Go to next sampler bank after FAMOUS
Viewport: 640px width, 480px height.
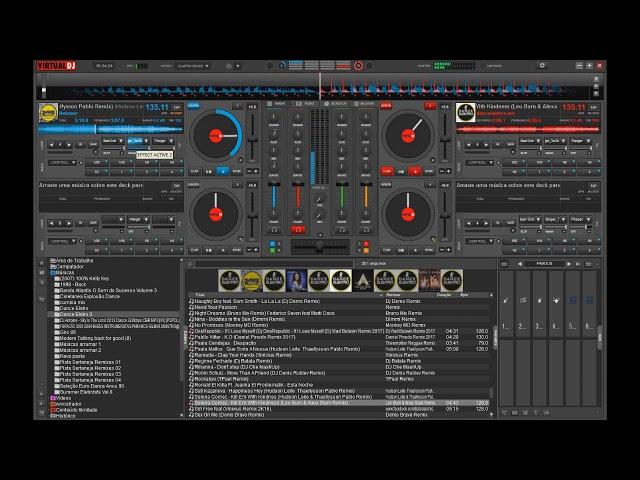569,264
